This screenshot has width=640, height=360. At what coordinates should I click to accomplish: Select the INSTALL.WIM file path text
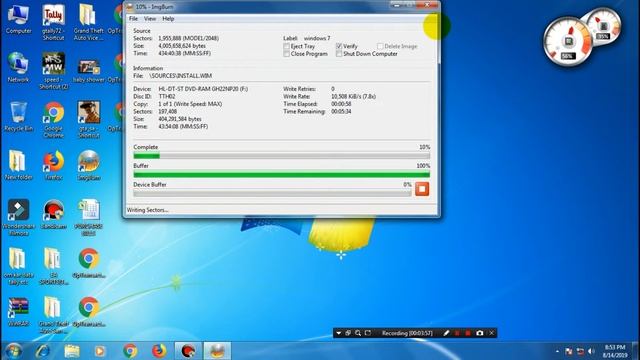click(x=180, y=76)
